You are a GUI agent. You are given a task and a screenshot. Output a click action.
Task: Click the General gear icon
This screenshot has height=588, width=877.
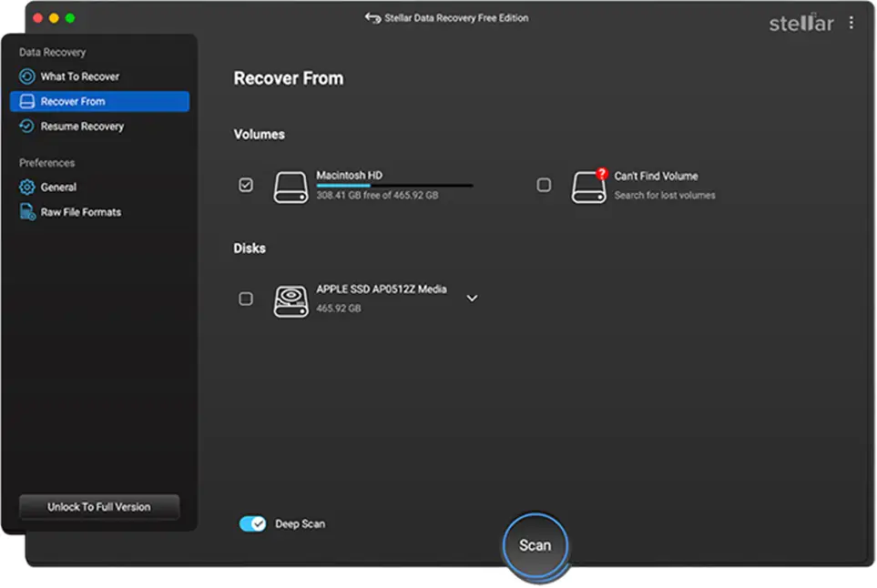(26, 188)
